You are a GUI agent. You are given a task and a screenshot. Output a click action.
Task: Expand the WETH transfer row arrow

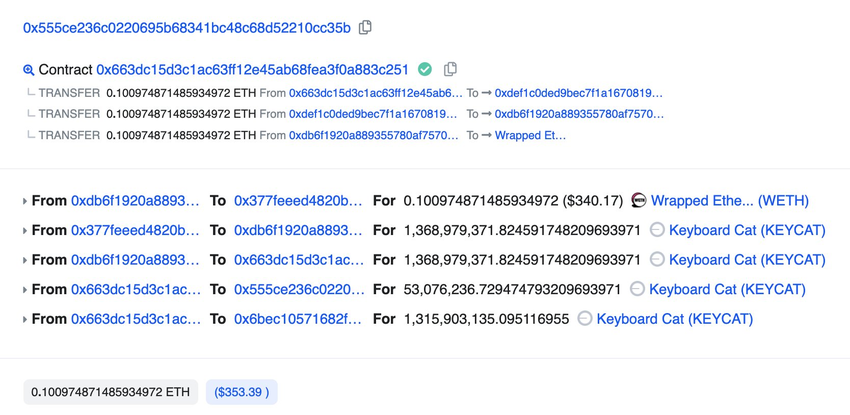[x=25, y=201]
